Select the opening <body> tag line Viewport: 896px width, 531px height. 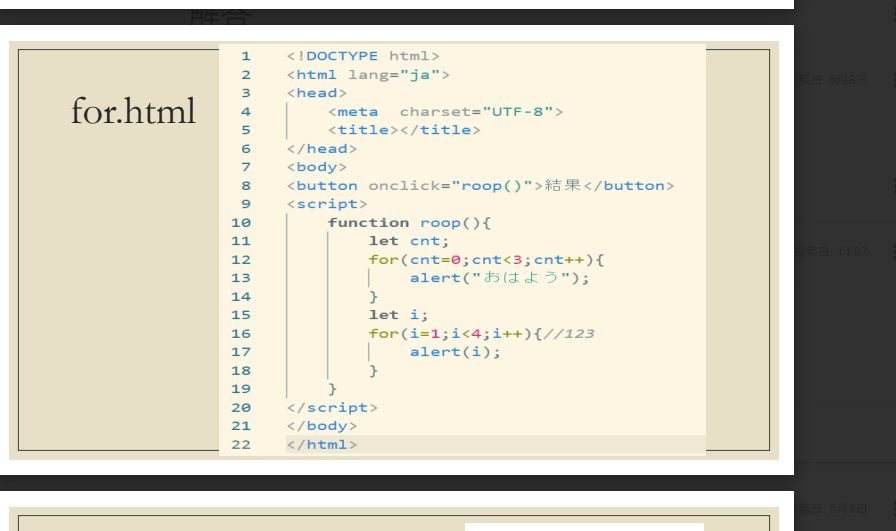(x=317, y=167)
